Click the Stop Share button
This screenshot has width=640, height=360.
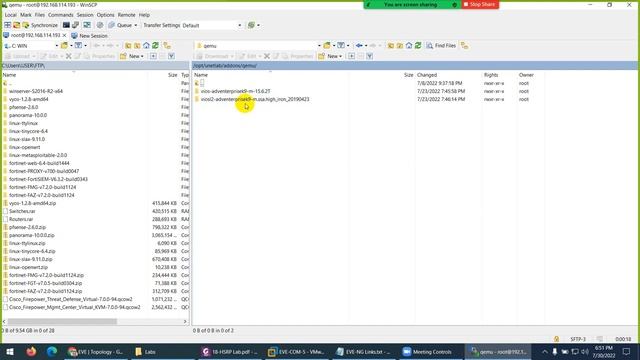480,4
